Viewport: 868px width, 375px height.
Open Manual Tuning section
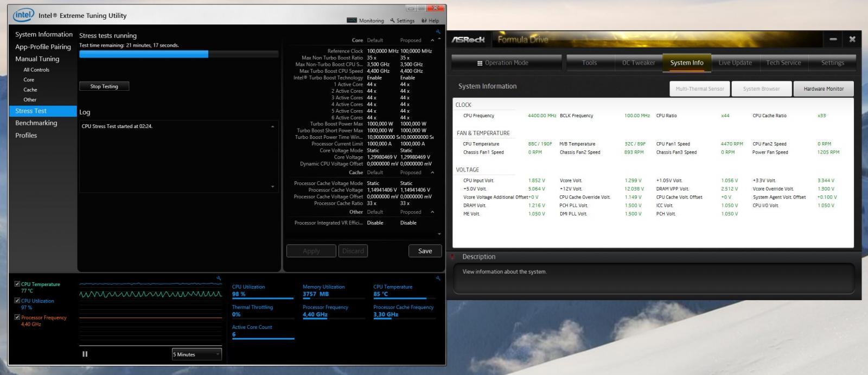37,59
